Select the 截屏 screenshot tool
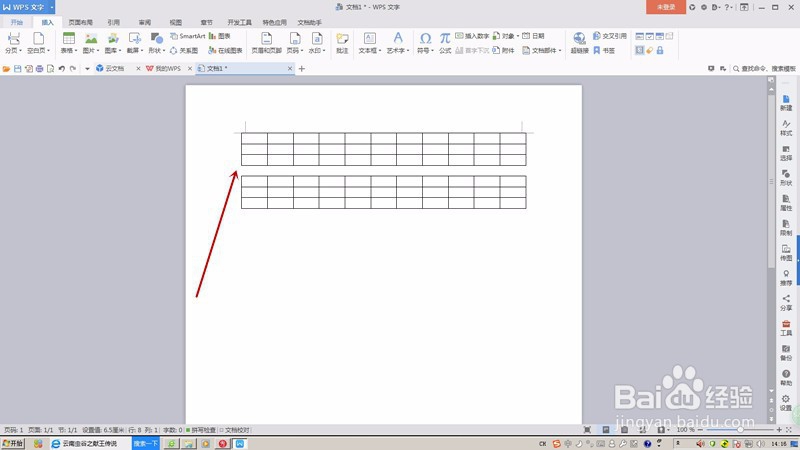Viewport: 800px width, 450px height. pos(134,39)
